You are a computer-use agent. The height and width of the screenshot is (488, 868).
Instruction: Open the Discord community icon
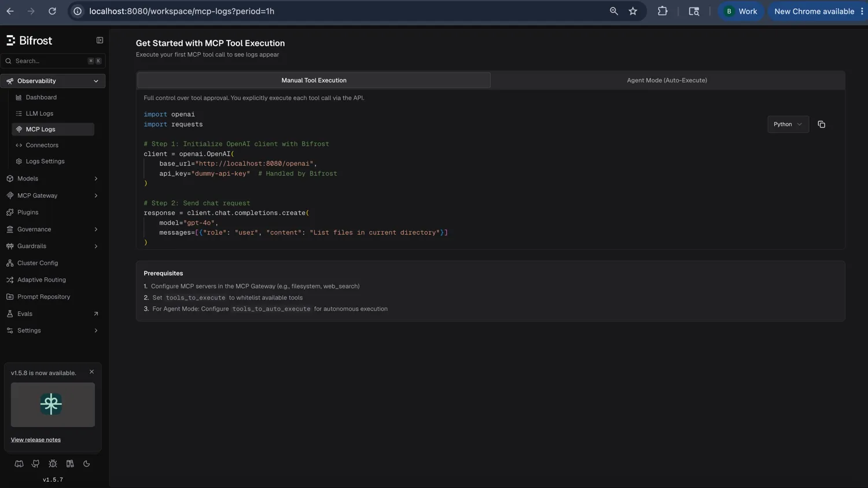click(x=19, y=464)
